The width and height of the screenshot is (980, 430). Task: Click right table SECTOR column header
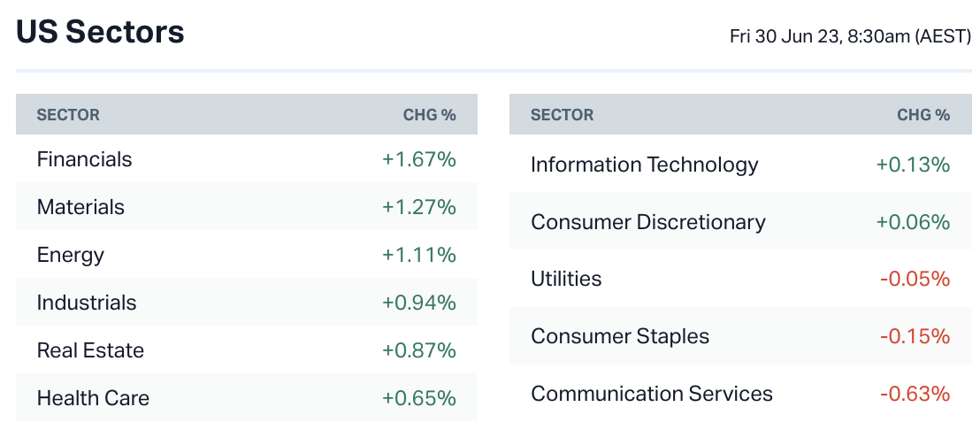coord(563,115)
